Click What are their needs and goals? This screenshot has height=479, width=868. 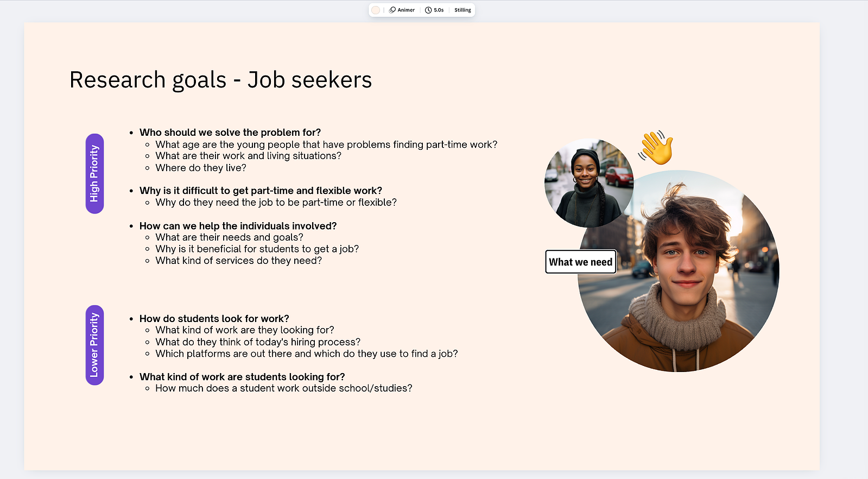(229, 237)
